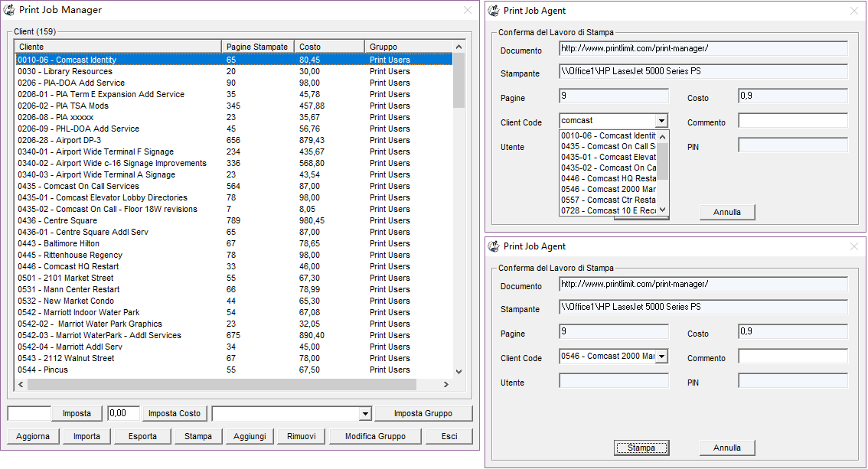The width and height of the screenshot is (868, 469).
Task: Click the Imposta Costo button
Action: [175, 413]
